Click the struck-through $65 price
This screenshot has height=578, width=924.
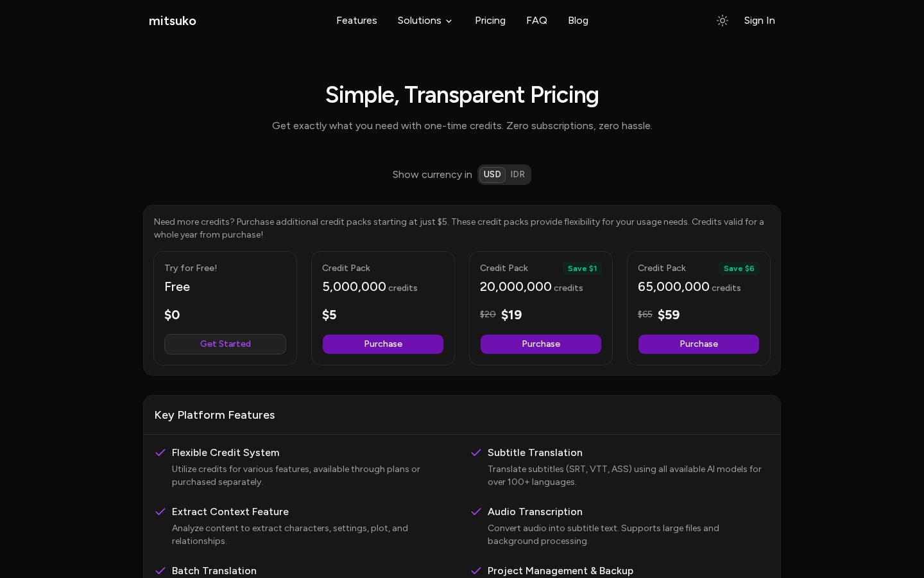pos(645,315)
